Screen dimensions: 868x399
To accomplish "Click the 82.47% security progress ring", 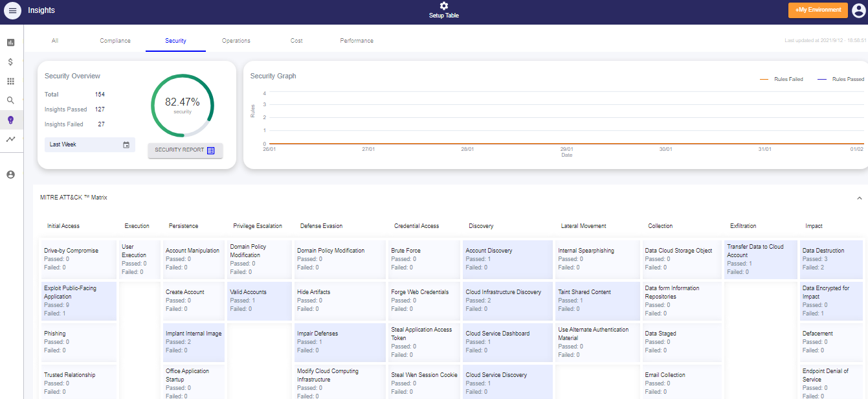I will click(183, 106).
